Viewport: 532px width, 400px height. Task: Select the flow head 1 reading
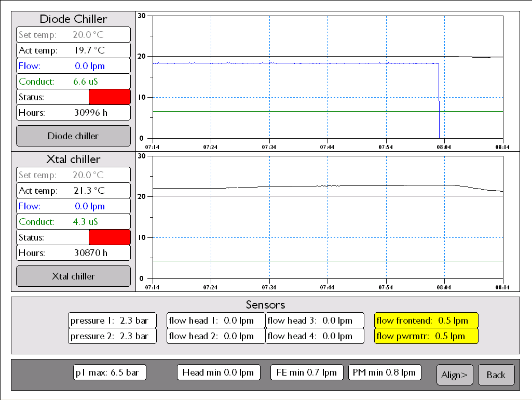[216, 321]
